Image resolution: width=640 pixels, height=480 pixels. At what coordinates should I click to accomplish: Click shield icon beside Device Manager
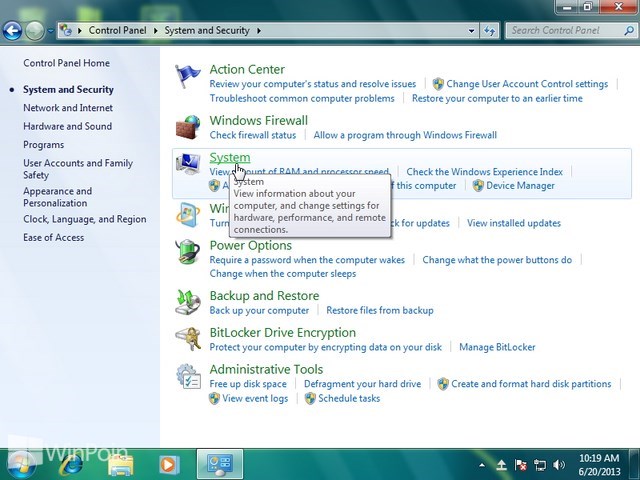[x=478, y=186]
